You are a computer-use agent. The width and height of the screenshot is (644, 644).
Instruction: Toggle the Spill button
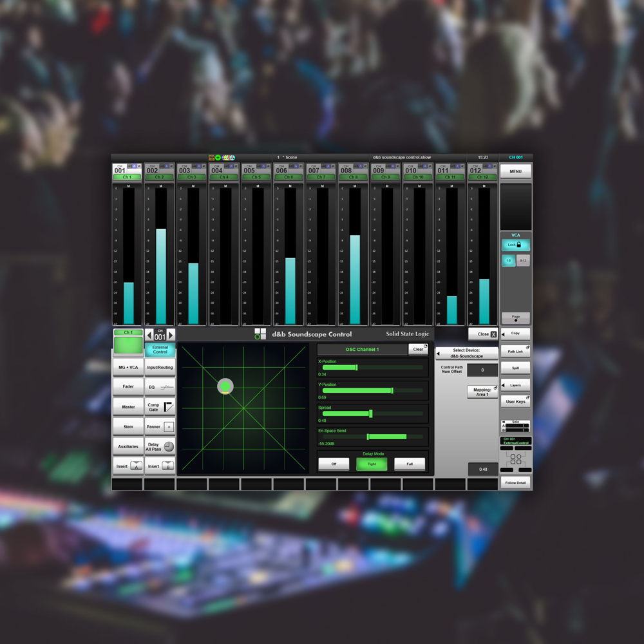pos(515,368)
